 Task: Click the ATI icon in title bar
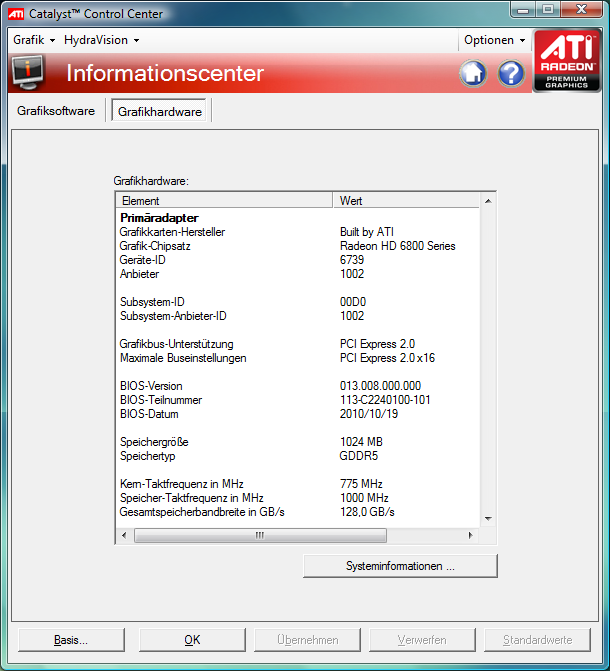pos(16,14)
